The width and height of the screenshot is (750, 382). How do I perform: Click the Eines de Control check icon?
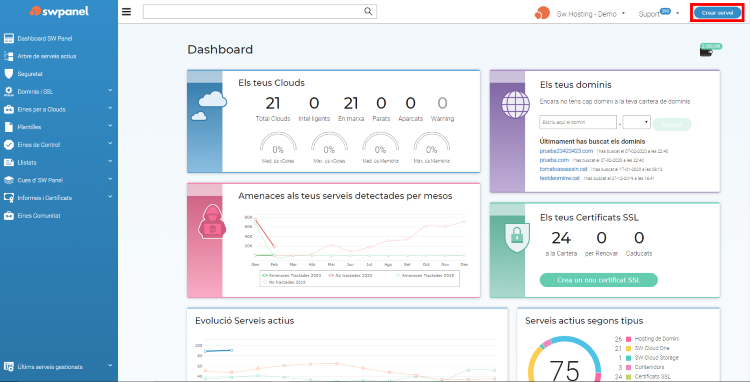pos(9,144)
